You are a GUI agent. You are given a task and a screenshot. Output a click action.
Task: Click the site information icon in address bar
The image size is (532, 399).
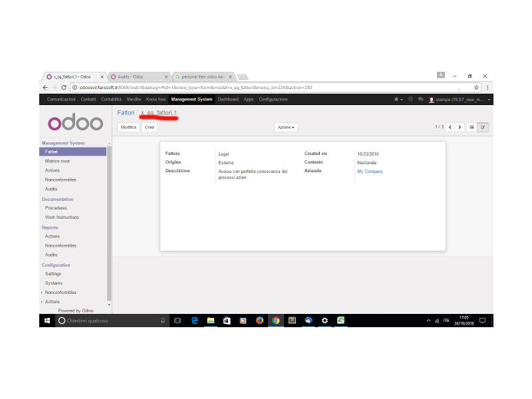pos(75,88)
